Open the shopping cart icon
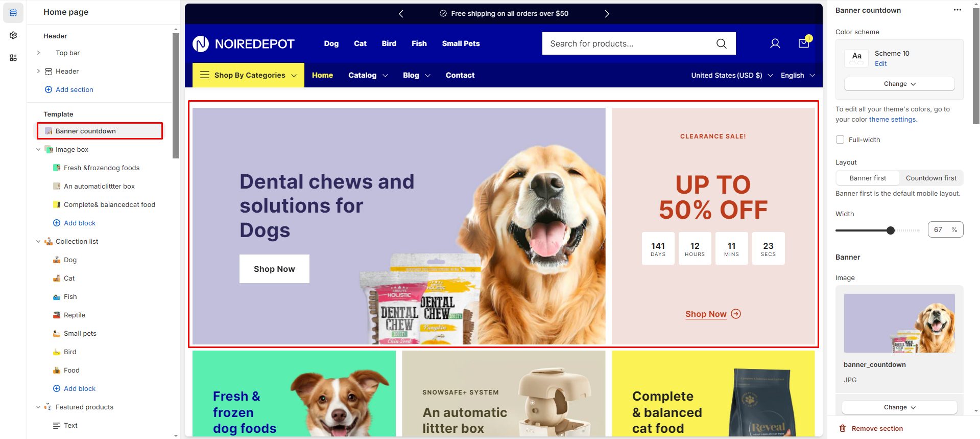 [x=804, y=43]
